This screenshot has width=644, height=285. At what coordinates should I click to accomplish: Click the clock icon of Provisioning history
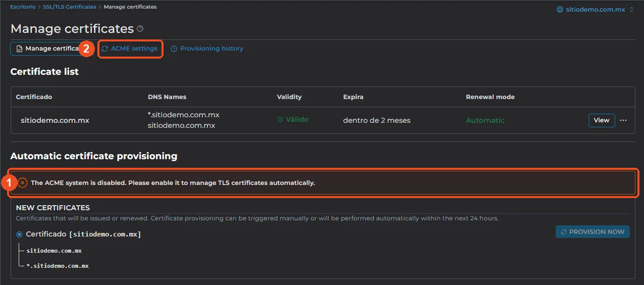(x=174, y=49)
